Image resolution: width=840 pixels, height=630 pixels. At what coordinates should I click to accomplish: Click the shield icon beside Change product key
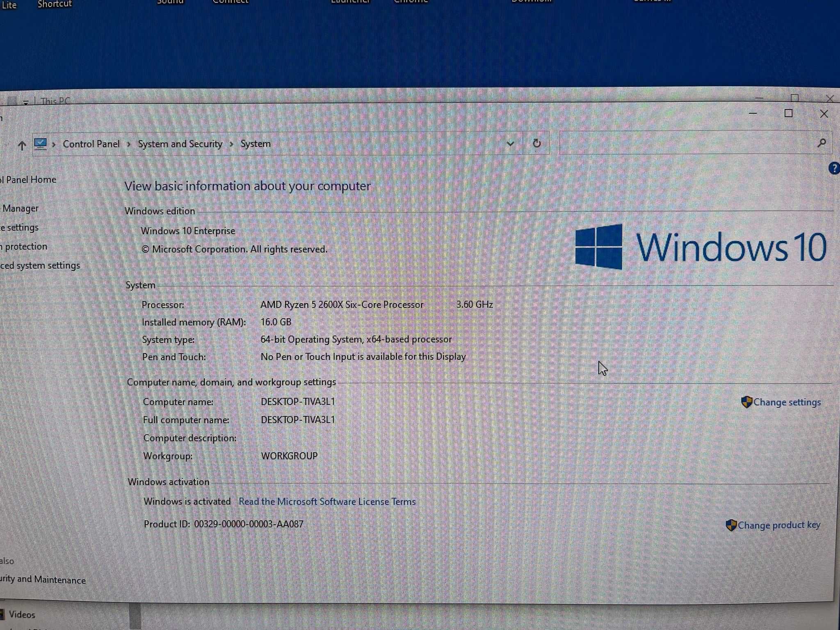point(731,525)
